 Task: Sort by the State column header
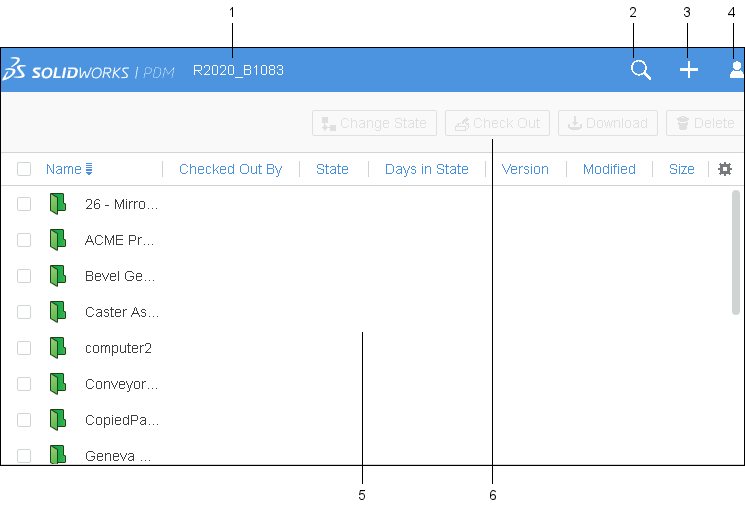[x=332, y=169]
